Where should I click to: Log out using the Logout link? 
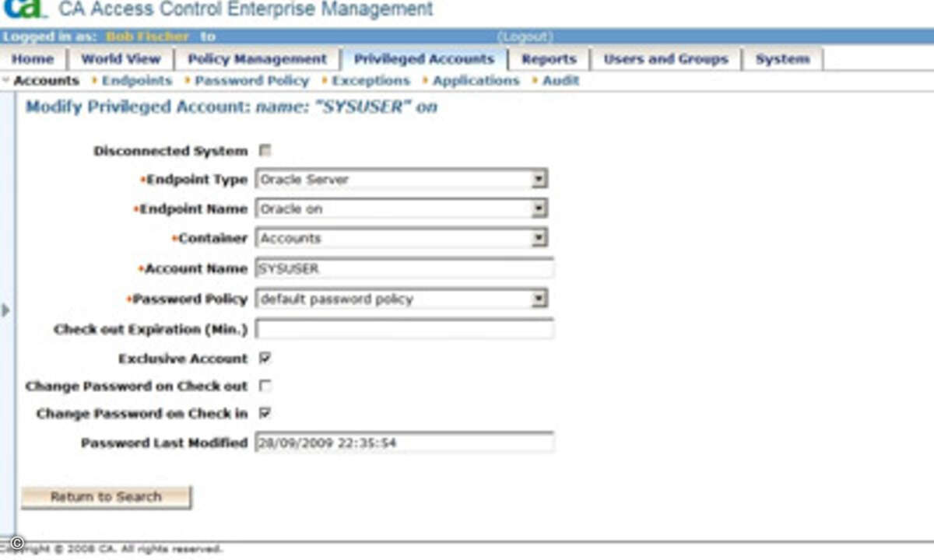tap(525, 37)
